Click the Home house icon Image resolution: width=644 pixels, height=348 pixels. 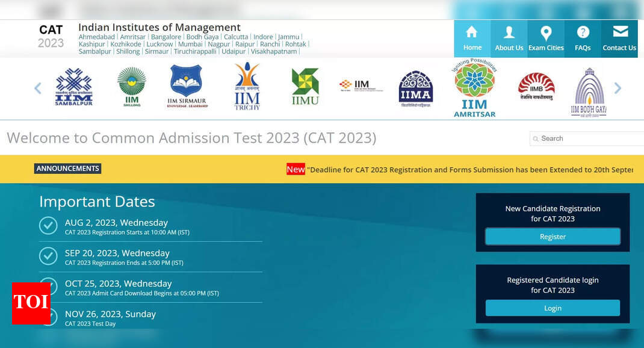click(x=472, y=33)
